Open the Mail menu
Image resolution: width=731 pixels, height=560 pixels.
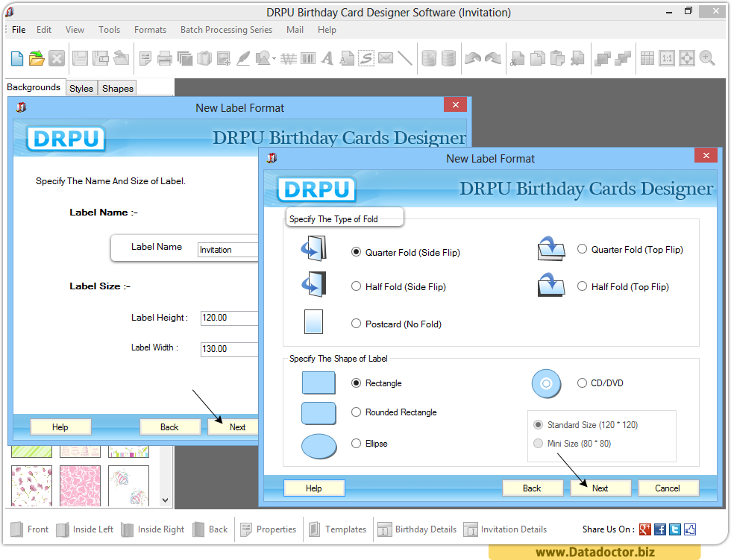(x=295, y=30)
